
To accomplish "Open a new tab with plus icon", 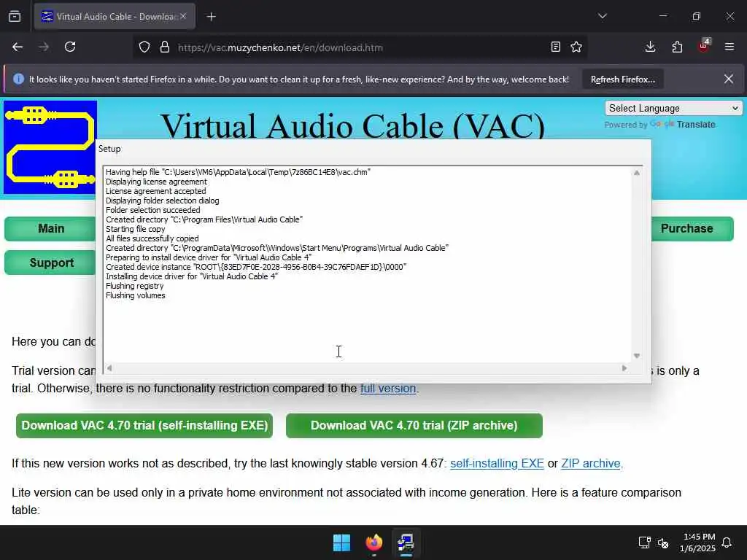I will (212, 17).
